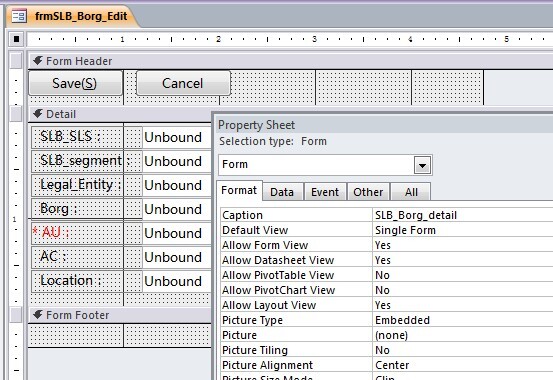Click the Form Footer section arrow icon
The image size is (553, 380).
38,315
